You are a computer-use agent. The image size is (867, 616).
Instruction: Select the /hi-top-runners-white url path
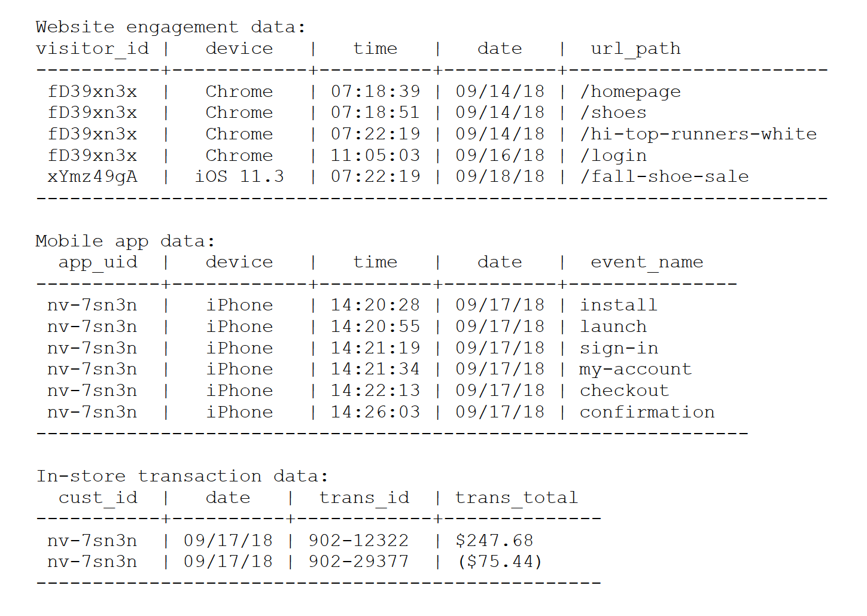698,134
